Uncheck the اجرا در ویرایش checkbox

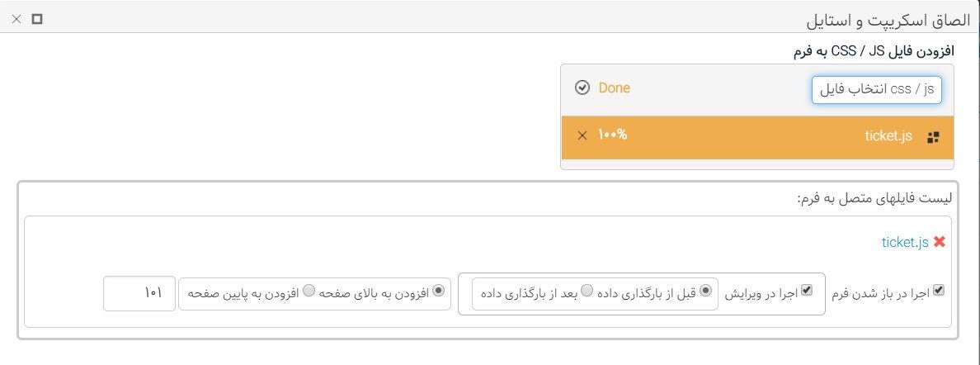tap(807, 290)
